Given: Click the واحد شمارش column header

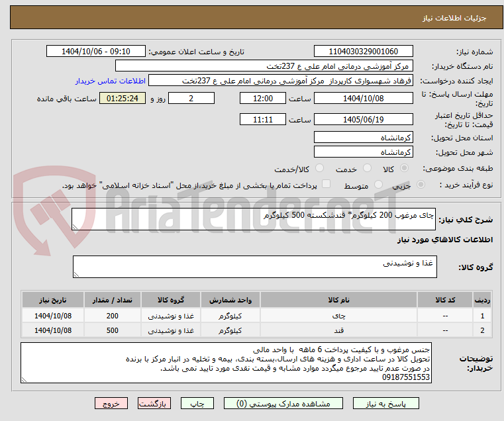Looking at the screenshot, I should [x=230, y=300].
